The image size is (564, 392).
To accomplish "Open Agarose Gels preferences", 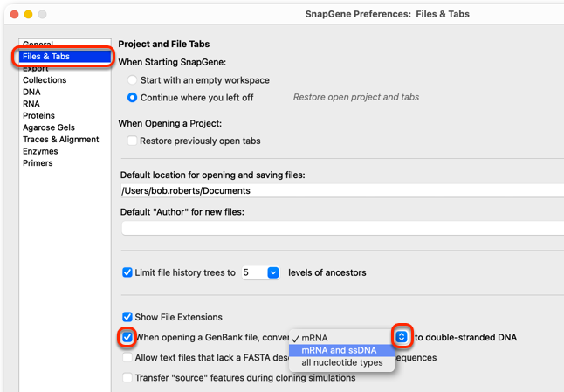I will pyautogui.click(x=49, y=127).
